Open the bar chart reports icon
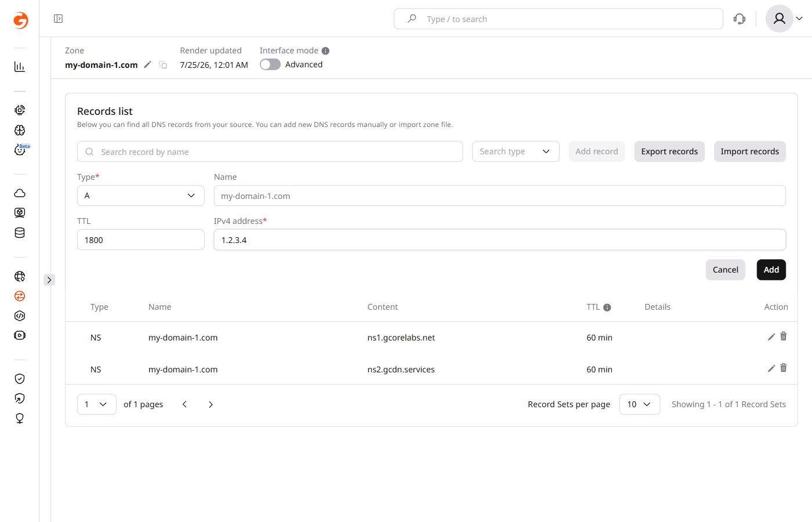The image size is (812, 522). [x=20, y=67]
